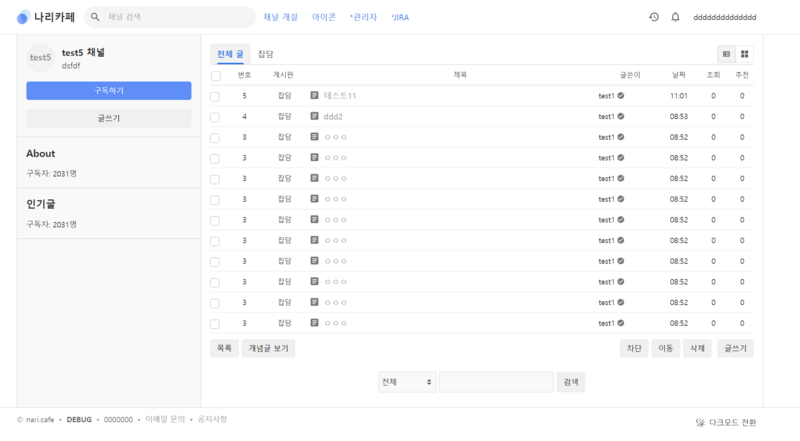Click the 08:53 timestamp
The height and width of the screenshot is (441, 800).
[679, 116]
